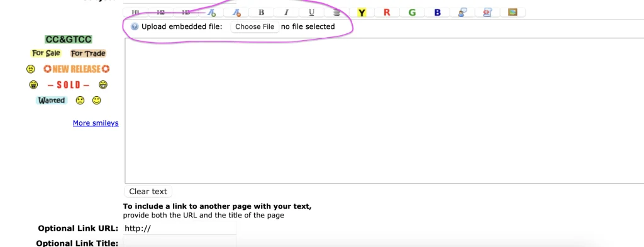Viewport: 644px width, 247px height.
Task: Toggle italic formatting
Action: pyautogui.click(x=287, y=13)
